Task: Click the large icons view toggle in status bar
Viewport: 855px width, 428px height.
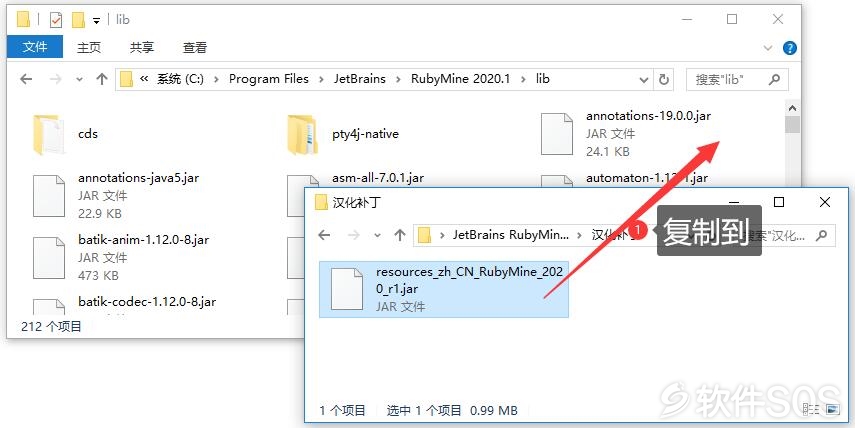Action: tap(832, 409)
